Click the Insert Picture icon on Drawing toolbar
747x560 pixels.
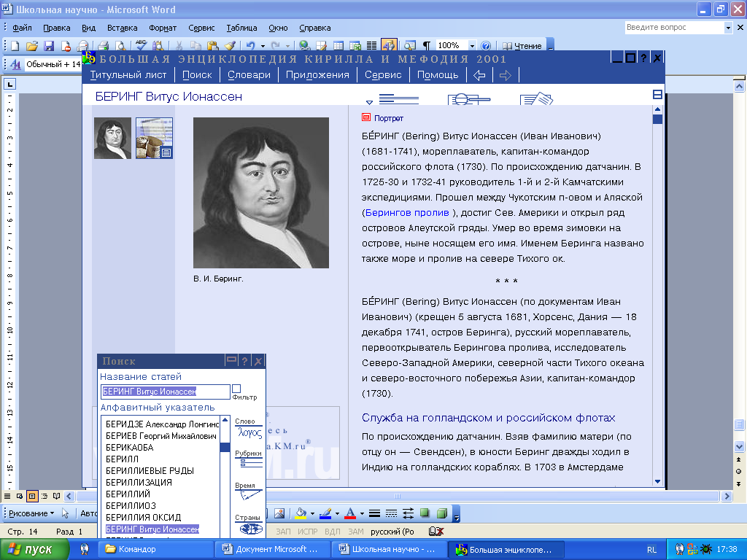pyautogui.click(x=279, y=513)
